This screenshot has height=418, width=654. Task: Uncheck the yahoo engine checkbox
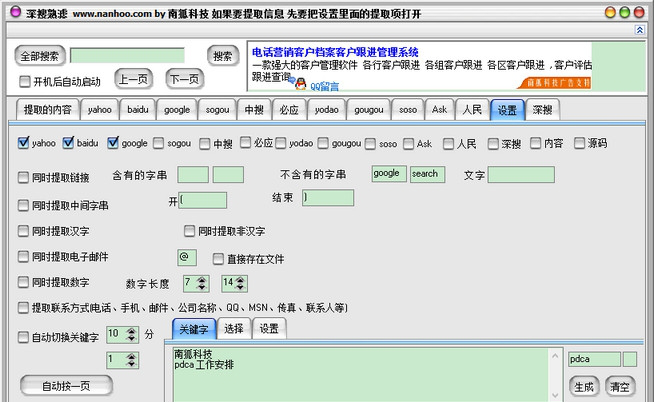click(23, 143)
